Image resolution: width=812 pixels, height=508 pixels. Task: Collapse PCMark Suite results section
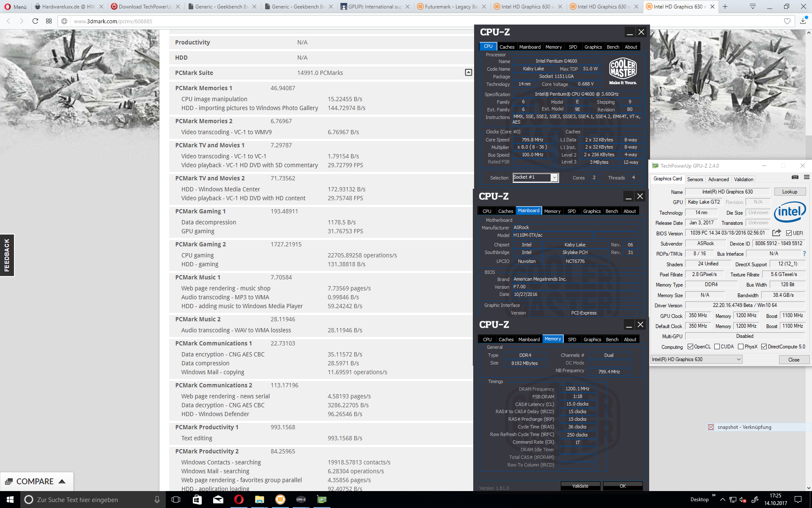tap(469, 73)
